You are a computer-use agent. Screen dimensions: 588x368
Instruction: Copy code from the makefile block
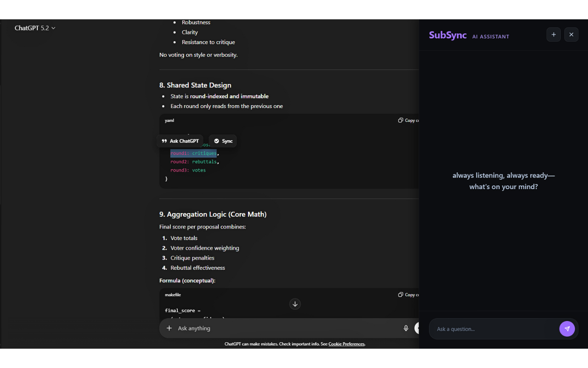click(408, 294)
